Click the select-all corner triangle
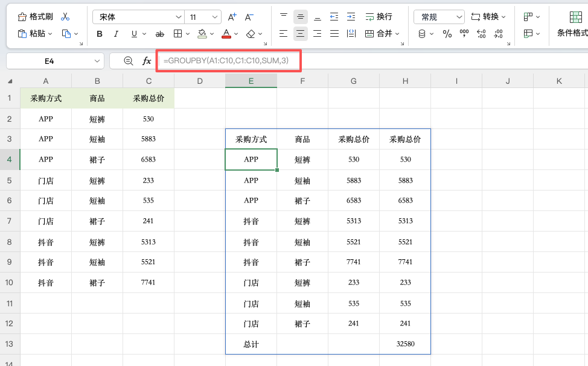Screen dimensions: 588x366 coord(10,81)
